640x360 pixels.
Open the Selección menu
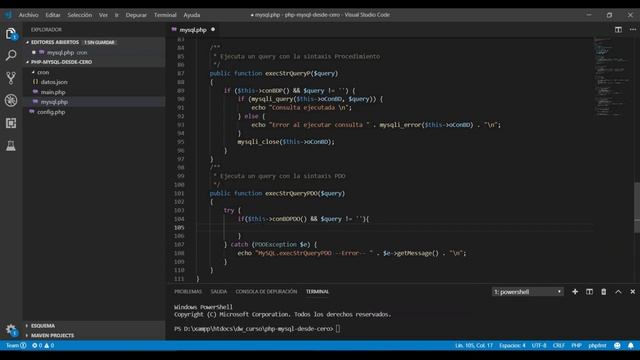click(80, 15)
